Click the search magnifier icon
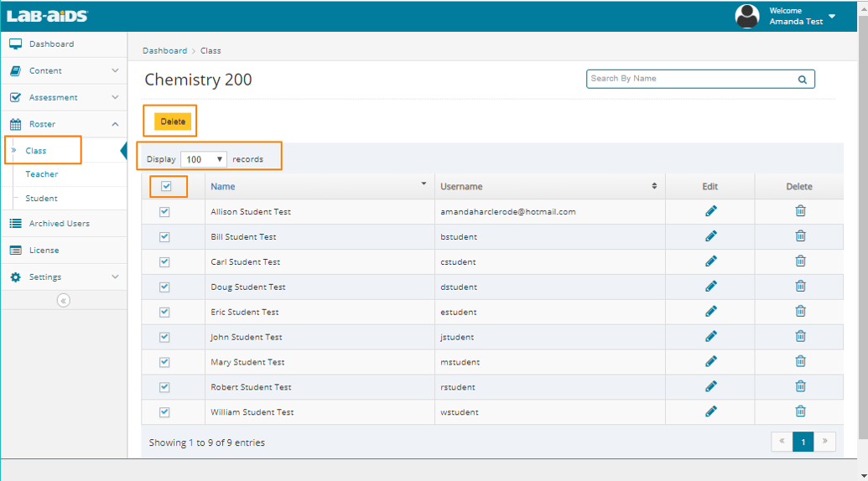Screen dimensions: 868x481 point(802,80)
